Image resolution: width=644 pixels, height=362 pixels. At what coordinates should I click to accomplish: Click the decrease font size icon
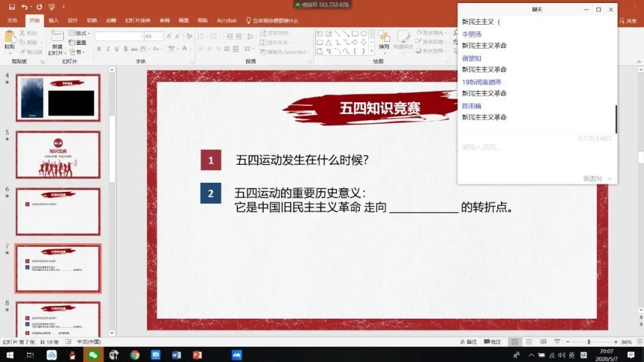coord(177,36)
